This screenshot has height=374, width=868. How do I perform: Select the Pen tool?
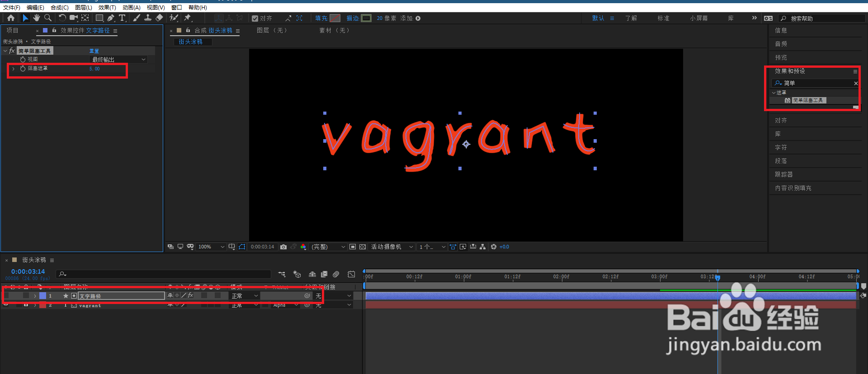(111, 18)
